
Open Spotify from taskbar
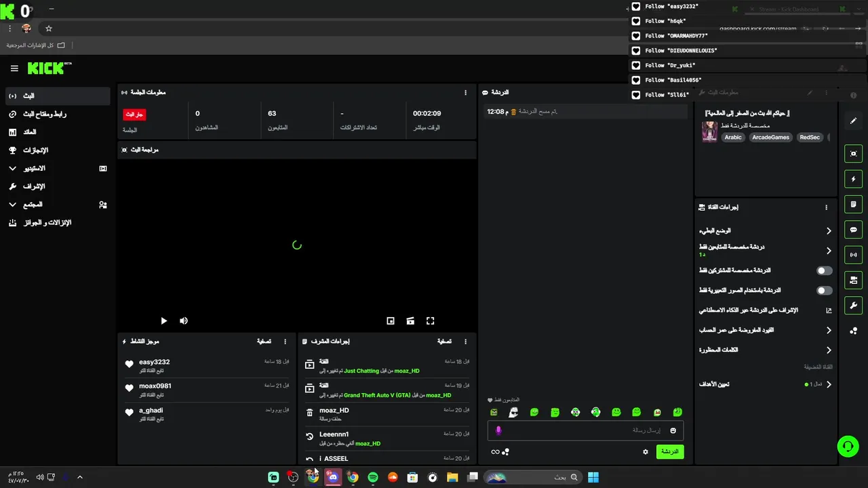[372, 477]
